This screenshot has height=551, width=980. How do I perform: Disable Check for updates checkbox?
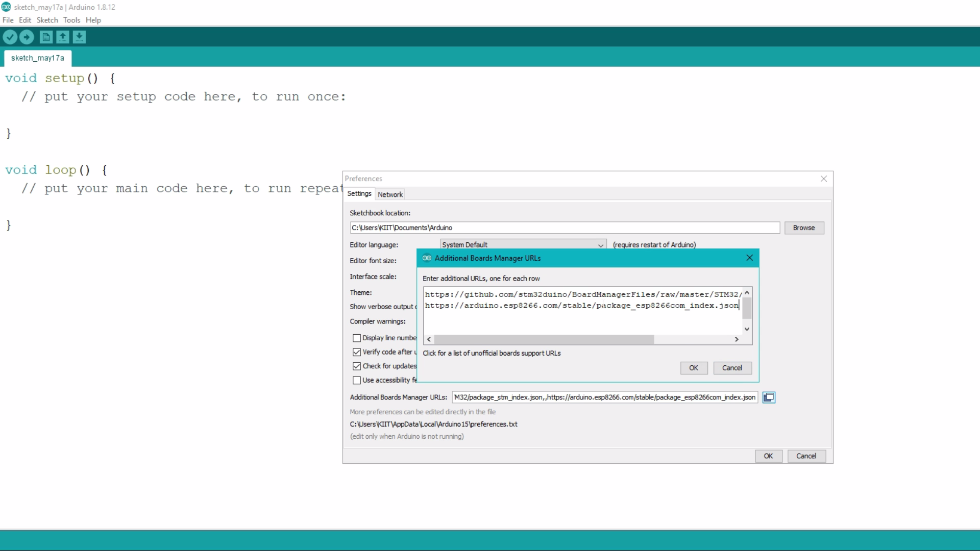(357, 366)
